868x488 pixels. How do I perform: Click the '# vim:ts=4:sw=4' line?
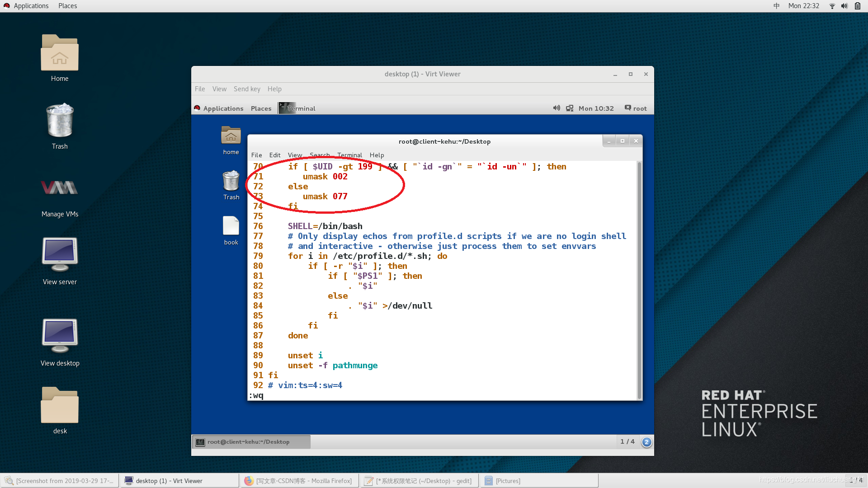coord(305,385)
